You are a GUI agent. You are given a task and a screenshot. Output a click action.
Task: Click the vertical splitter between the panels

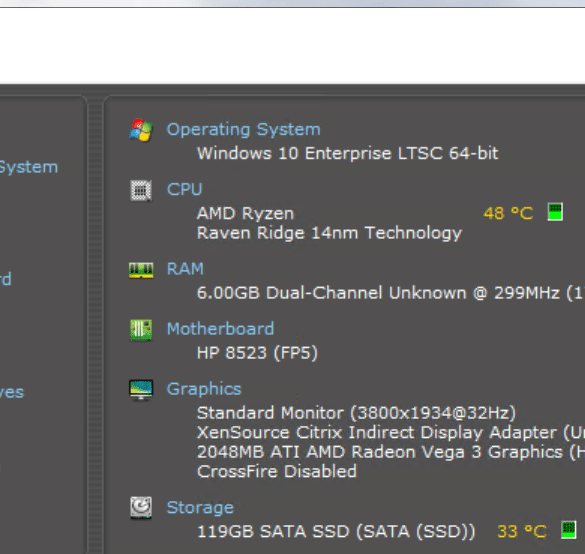96,325
